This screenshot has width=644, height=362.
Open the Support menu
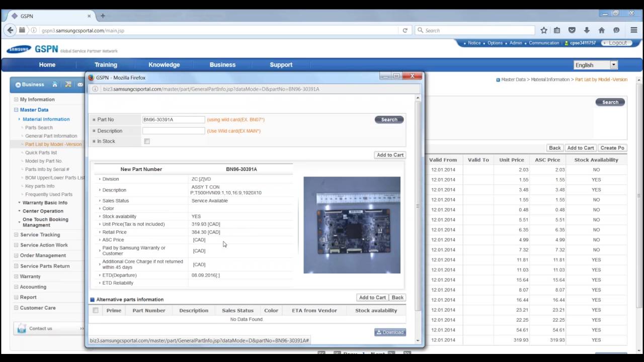click(281, 65)
